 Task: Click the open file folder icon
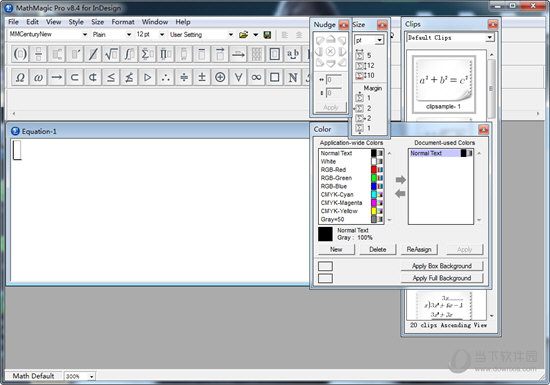point(243,34)
